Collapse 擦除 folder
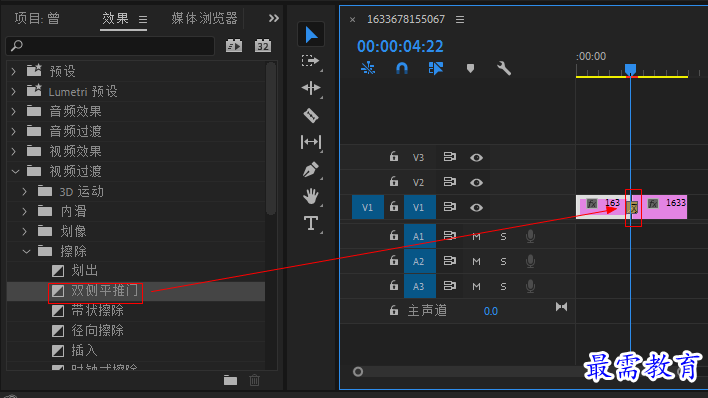 point(26,251)
